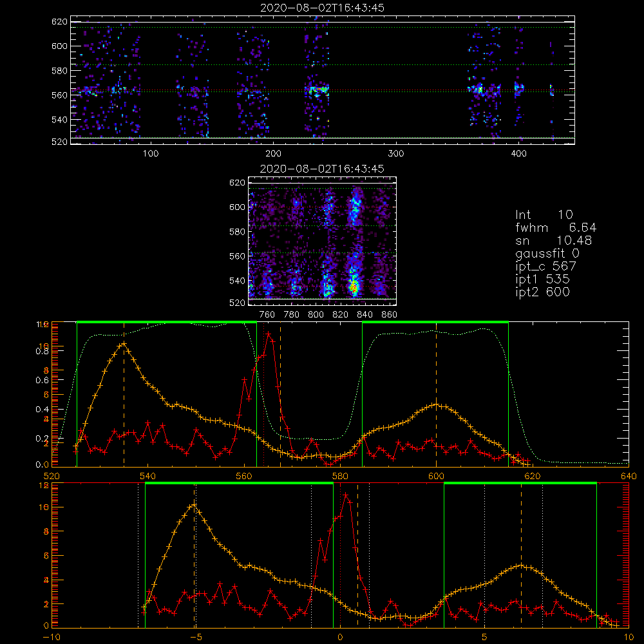Viewport: 644px width, 644px height.
Task: Click the top spectrogram title 2020-08-02T16:43:45
Action: point(322,8)
